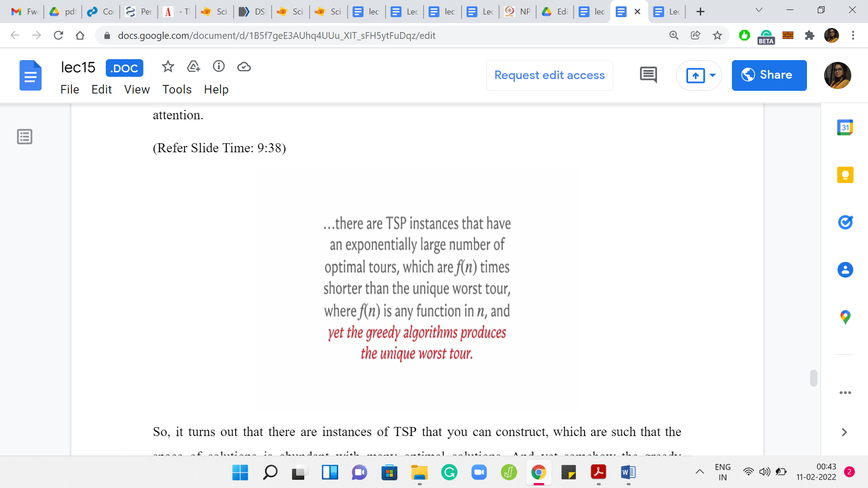Open the comment history icon
This screenshot has width=868, height=488.
tap(648, 75)
